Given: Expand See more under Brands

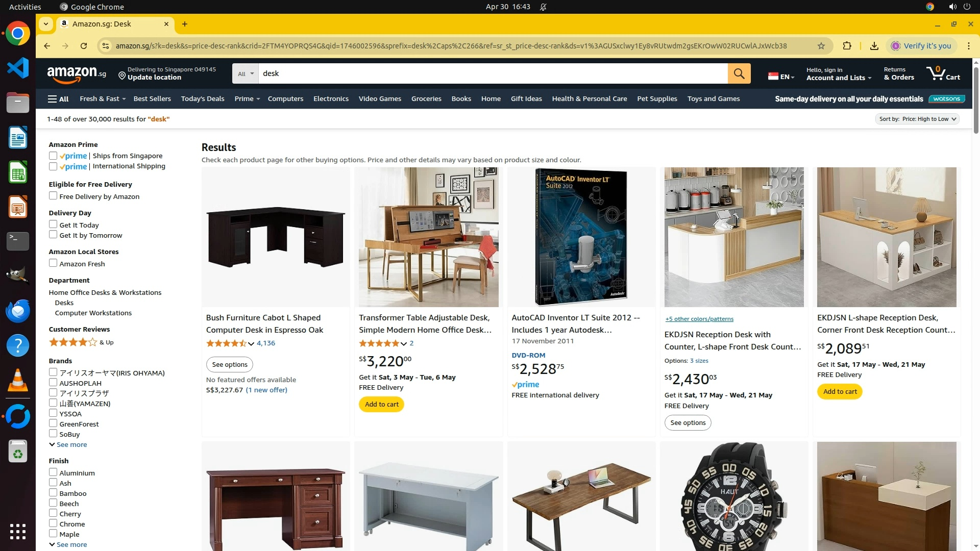Looking at the screenshot, I should point(68,444).
